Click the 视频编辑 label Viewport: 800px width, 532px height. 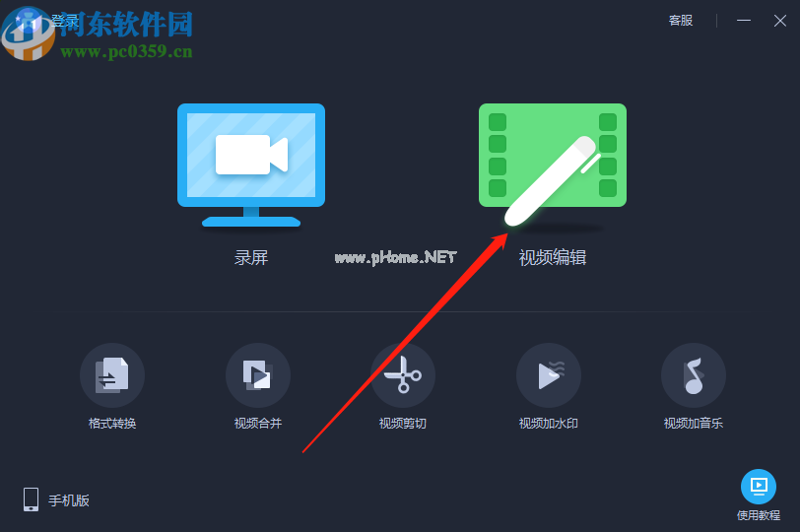pyautogui.click(x=553, y=257)
